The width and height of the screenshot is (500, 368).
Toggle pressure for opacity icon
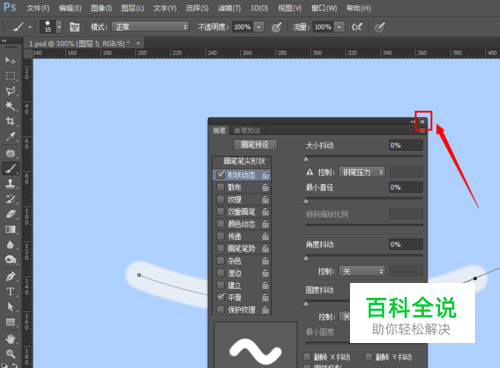[x=276, y=27]
